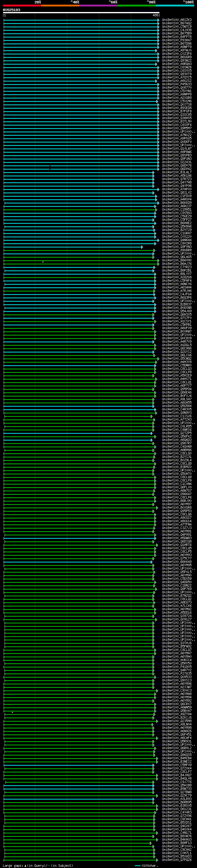This screenshot has height=868, width=197.
Task: View hit UniRef100_O22431
Action: pyautogui.click(x=177, y=162)
